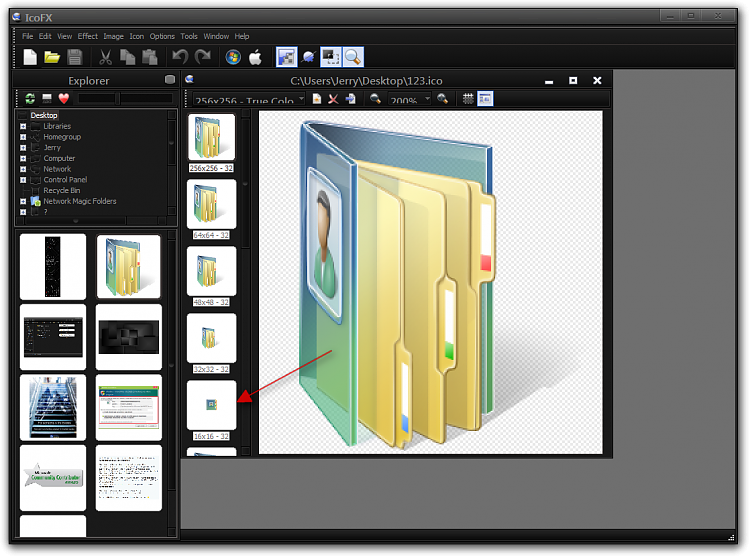The image size is (750, 557).
Task: Open the Icon menu
Action: [137, 36]
